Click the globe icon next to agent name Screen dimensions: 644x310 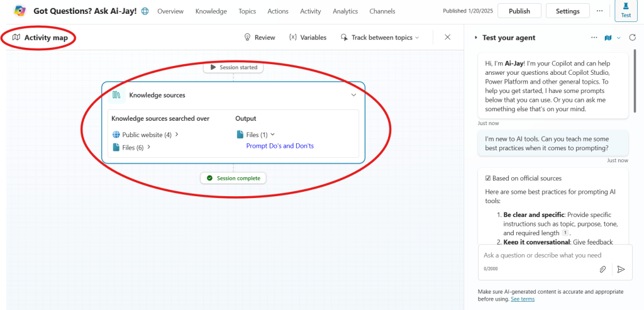145,11
